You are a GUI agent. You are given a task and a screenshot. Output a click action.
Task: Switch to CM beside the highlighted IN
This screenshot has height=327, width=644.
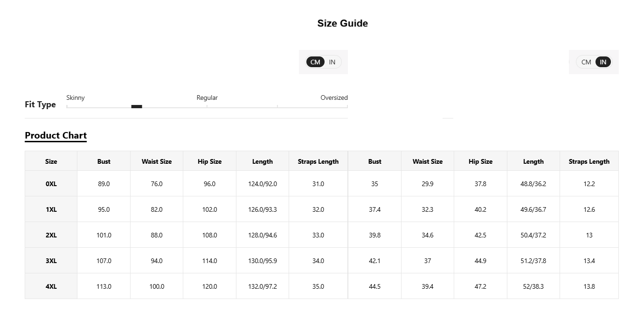(x=586, y=62)
